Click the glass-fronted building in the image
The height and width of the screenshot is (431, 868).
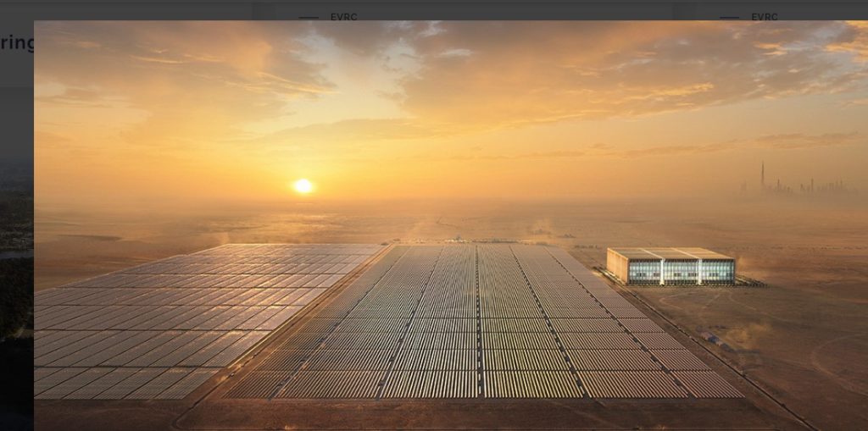[x=670, y=267]
